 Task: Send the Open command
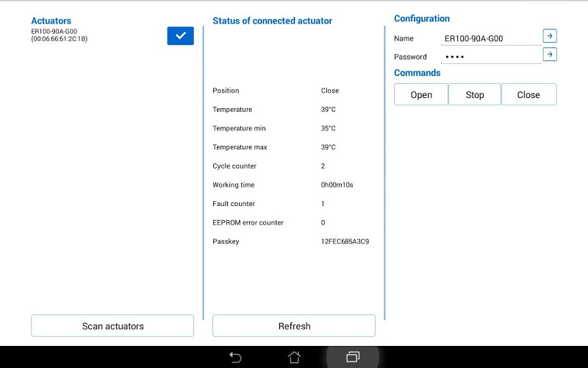[421, 95]
